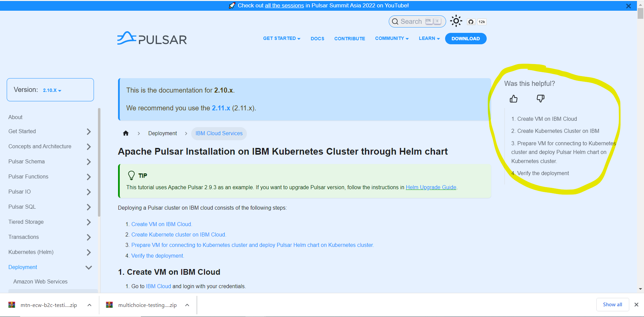
Task: Toggle the light/dark mode sun icon
Action: click(456, 21)
